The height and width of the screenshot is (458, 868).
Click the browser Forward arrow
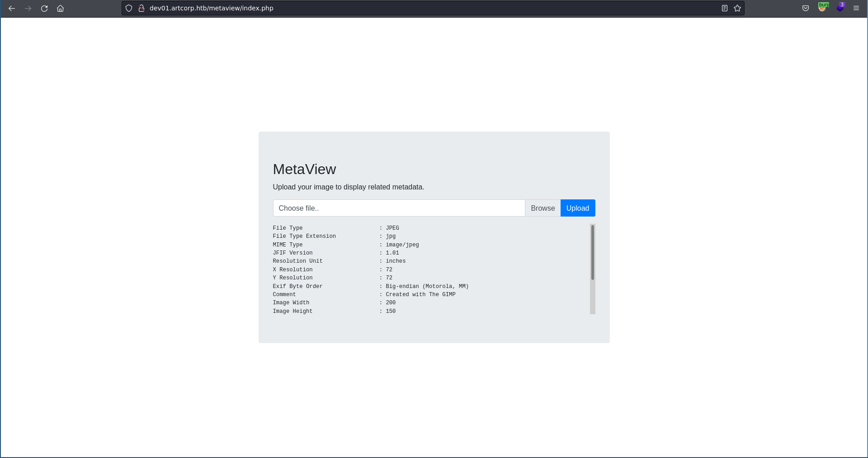pos(28,8)
